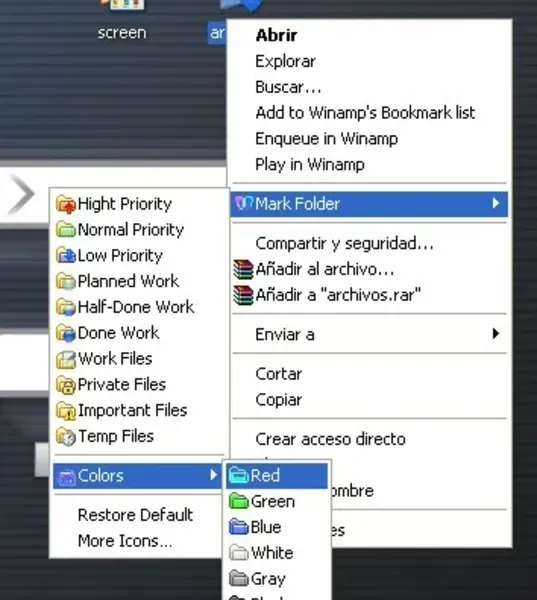Click the gray chevron arrow on the left

click(x=22, y=194)
